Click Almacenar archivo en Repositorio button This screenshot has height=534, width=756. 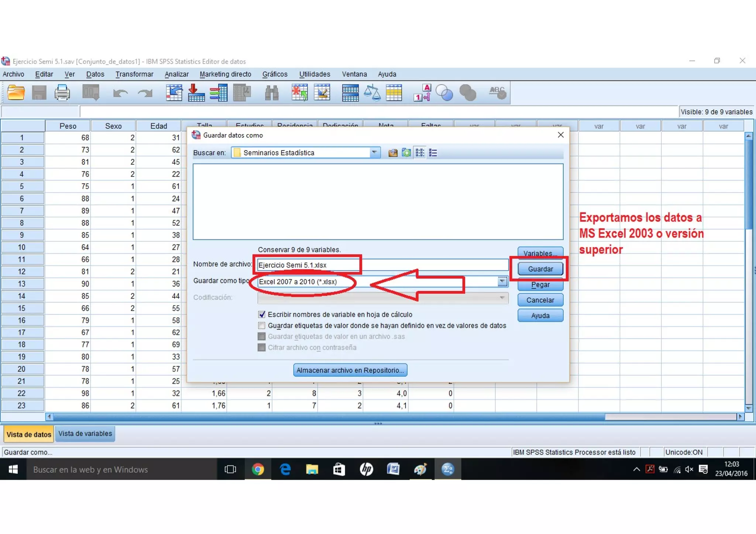(350, 370)
